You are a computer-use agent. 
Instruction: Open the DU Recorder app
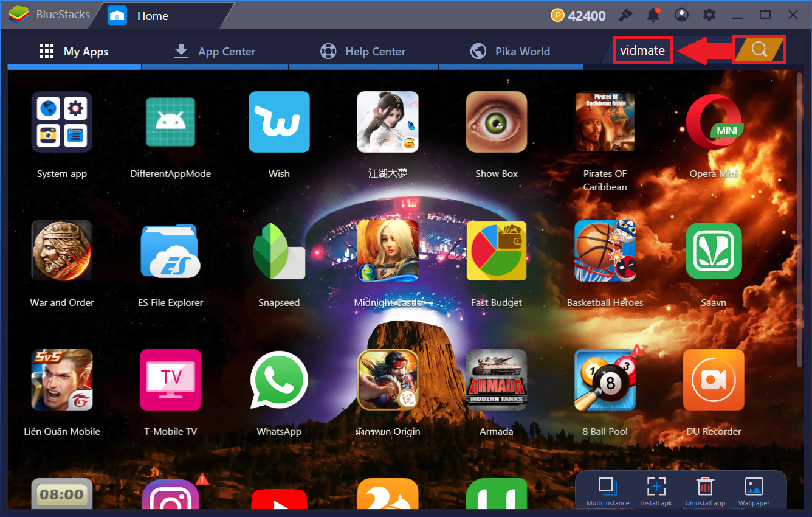(x=714, y=380)
